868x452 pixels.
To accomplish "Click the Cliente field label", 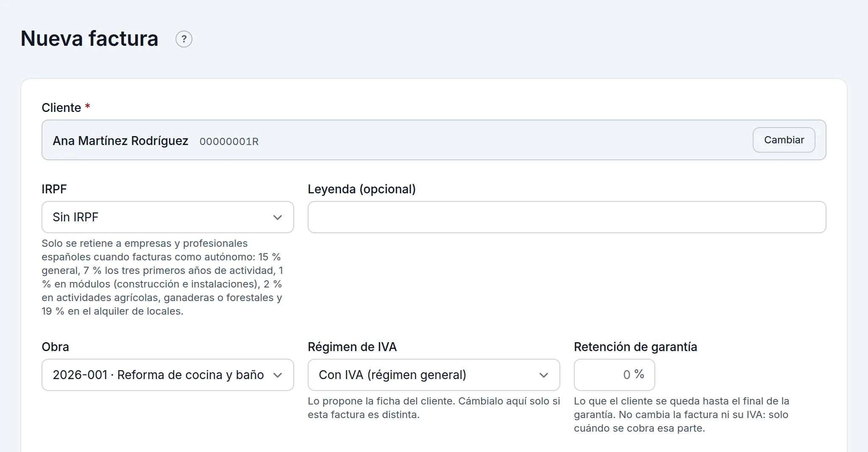I will (61, 108).
